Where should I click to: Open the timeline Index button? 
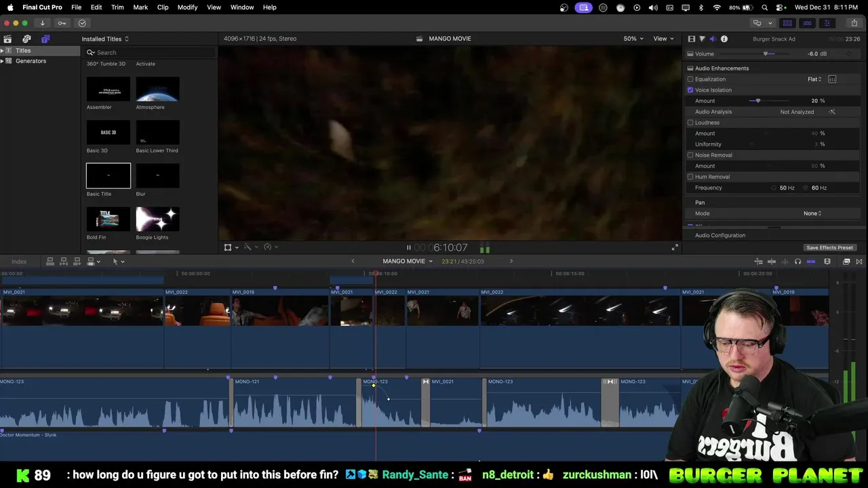19,262
